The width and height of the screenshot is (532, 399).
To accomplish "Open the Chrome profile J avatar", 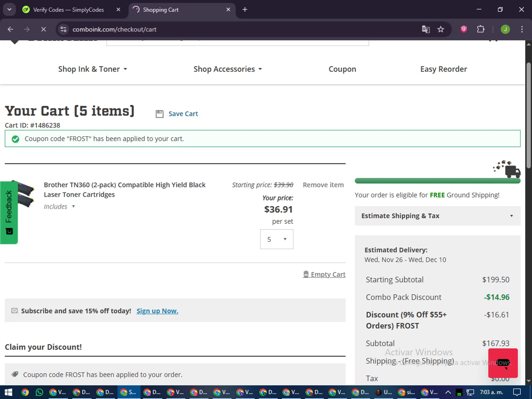I will [505, 29].
